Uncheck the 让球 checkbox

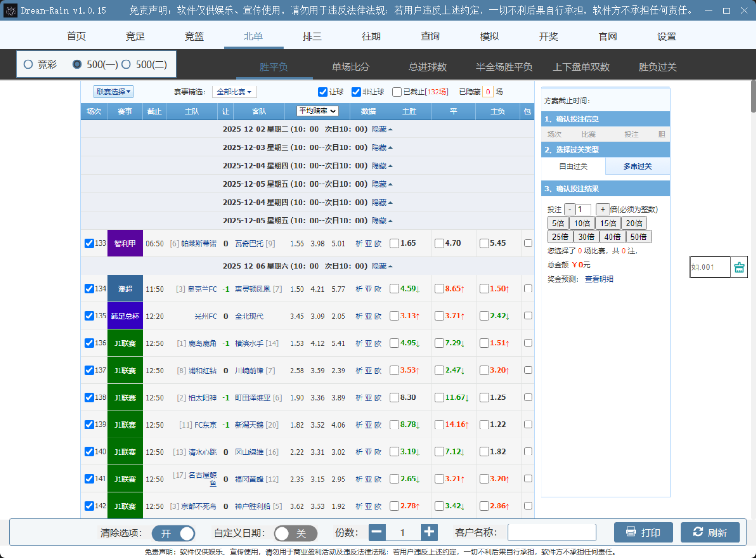pyautogui.click(x=323, y=92)
